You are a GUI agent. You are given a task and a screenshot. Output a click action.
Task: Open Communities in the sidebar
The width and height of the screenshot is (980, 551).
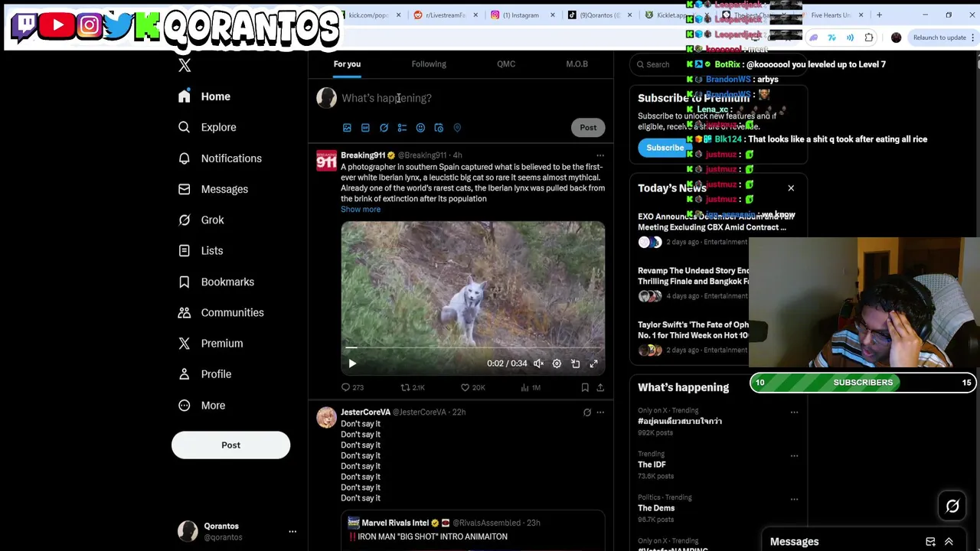220,312
